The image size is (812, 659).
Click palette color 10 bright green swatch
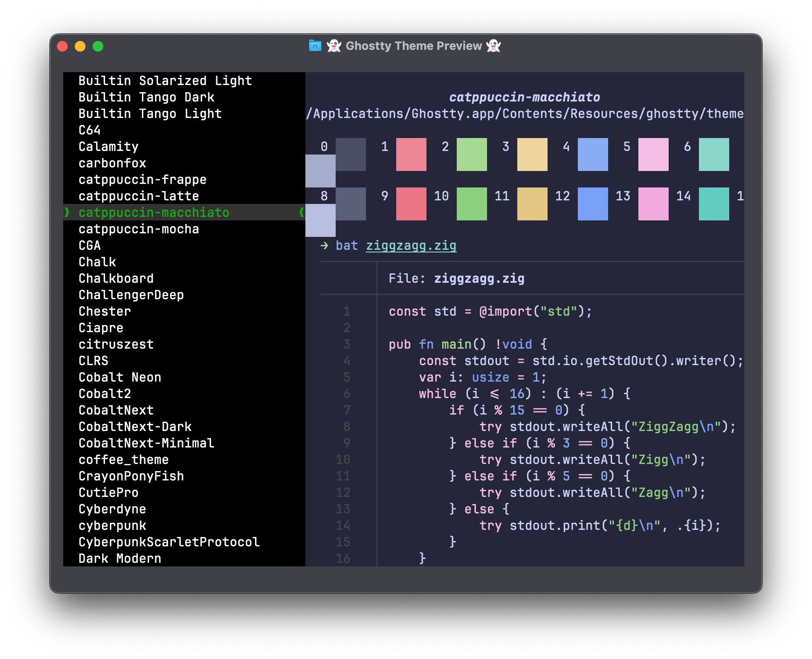coord(472,204)
